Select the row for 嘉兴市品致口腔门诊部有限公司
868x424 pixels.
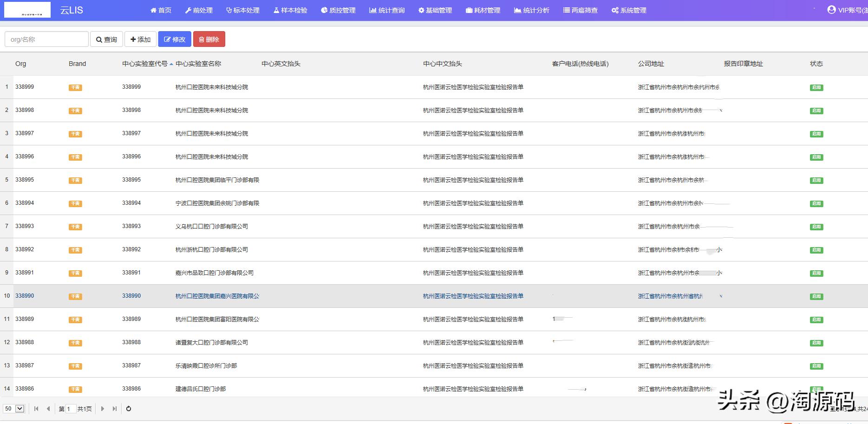[214, 273]
